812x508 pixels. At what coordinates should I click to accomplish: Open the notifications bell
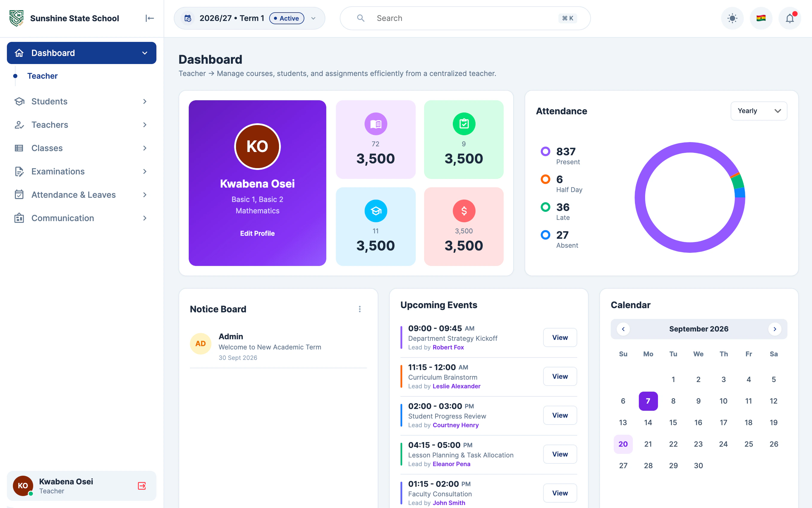point(790,18)
